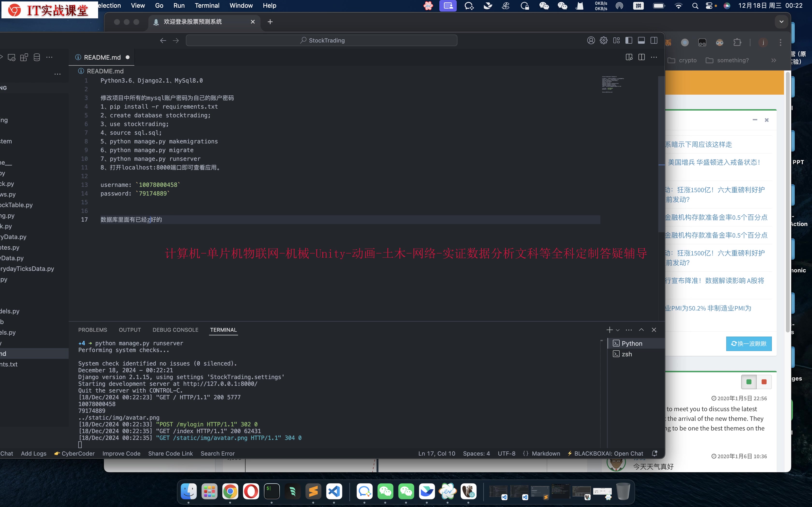Click Improve Code in the status bar
This screenshot has height=507, width=812.
click(121, 453)
